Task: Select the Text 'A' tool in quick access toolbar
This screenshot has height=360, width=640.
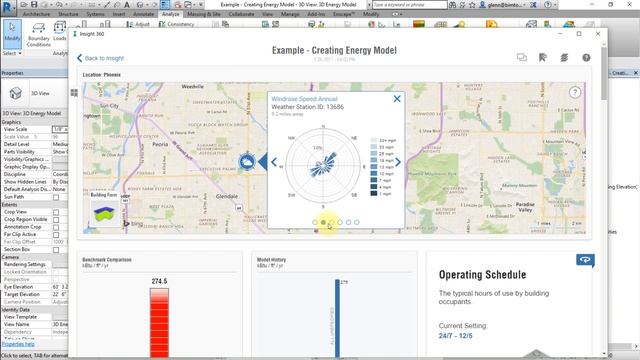Action: point(127,4)
